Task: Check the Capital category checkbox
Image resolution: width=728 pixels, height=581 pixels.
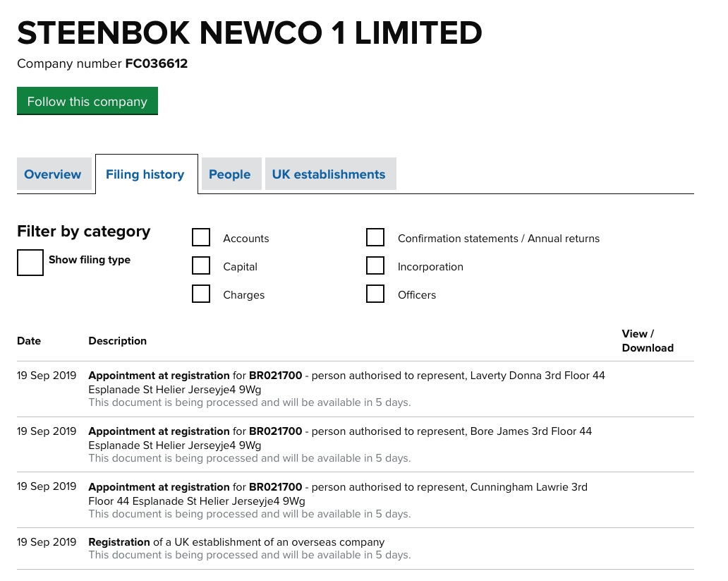Action: pyautogui.click(x=201, y=266)
